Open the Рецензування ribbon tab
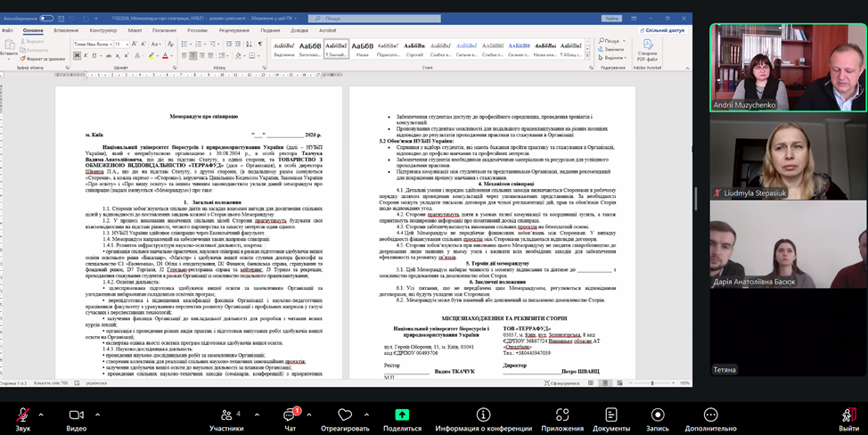 (233, 30)
